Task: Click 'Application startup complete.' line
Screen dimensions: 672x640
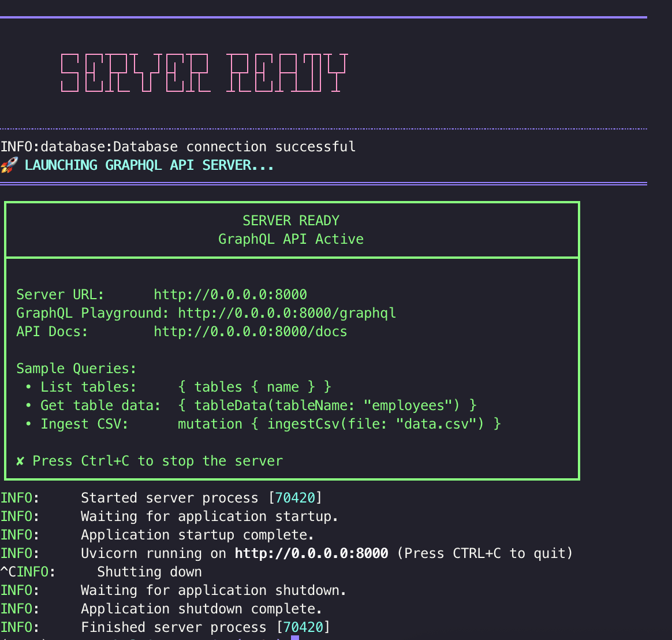Action: pyautogui.click(x=157, y=535)
